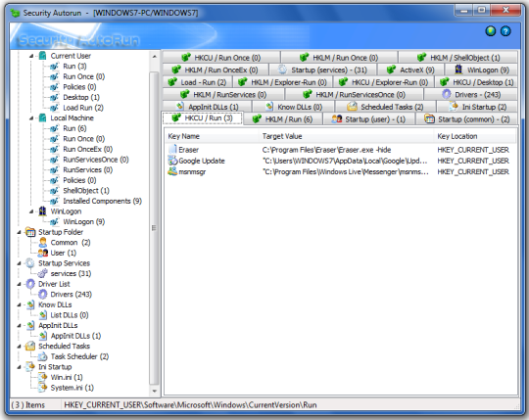Collapse the Driver List tree node
This screenshot has width=529, height=420.
click(20, 284)
